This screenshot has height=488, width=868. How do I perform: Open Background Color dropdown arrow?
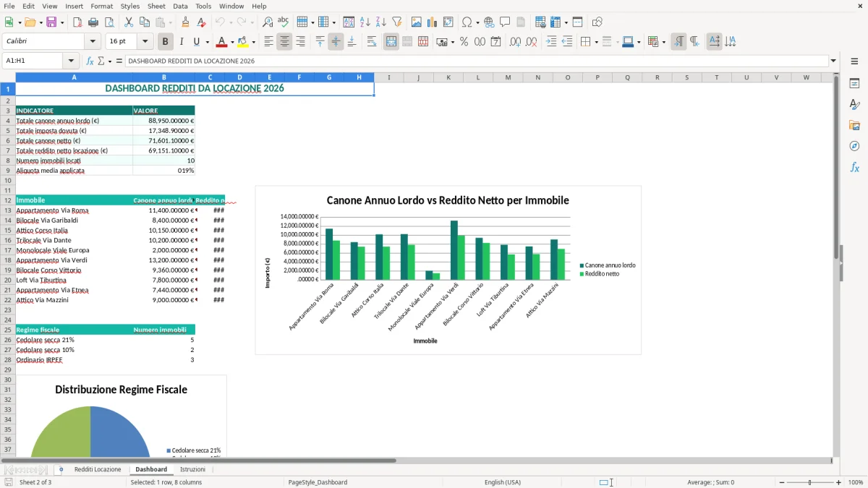[x=253, y=42]
